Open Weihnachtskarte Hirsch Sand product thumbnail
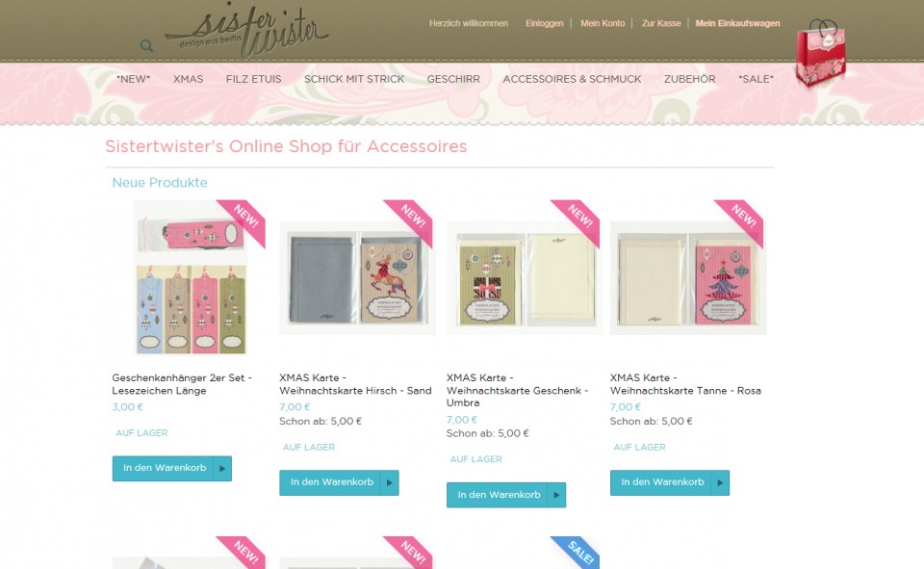 [357, 278]
